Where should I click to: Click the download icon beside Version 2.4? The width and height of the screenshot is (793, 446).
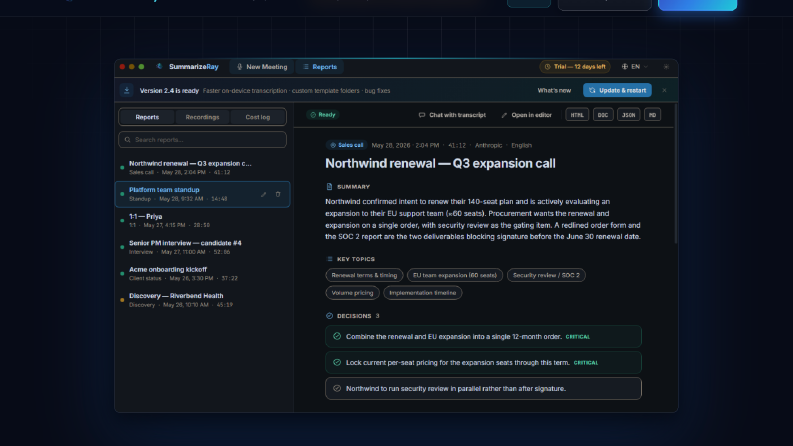click(x=126, y=90)
